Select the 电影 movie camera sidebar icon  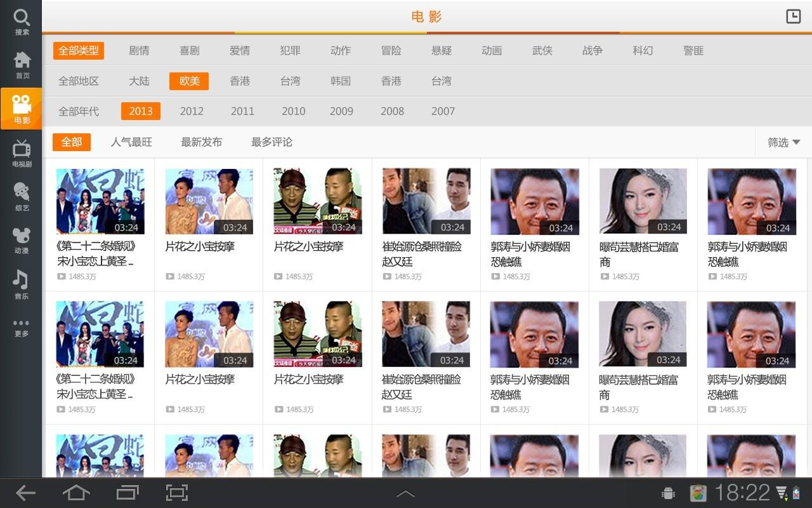coord(21,109)
